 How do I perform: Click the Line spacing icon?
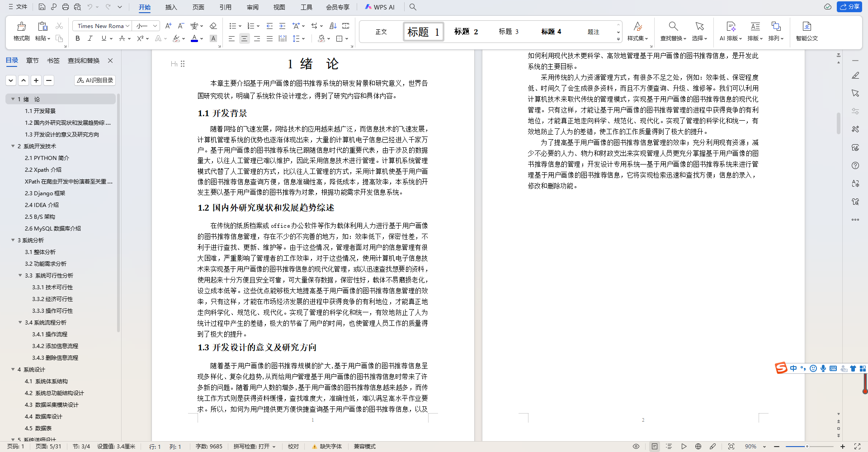(x=296, y=38)
